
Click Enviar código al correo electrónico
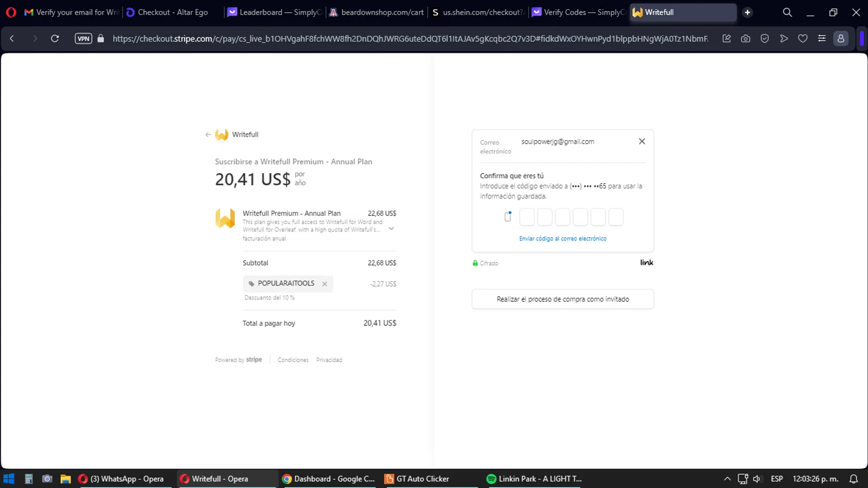pos(563,239)
